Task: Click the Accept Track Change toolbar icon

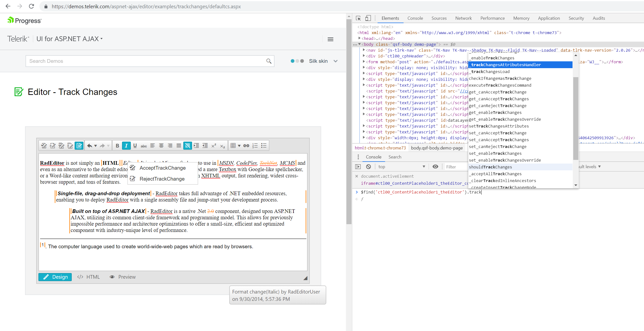Action: coord(44,146)
